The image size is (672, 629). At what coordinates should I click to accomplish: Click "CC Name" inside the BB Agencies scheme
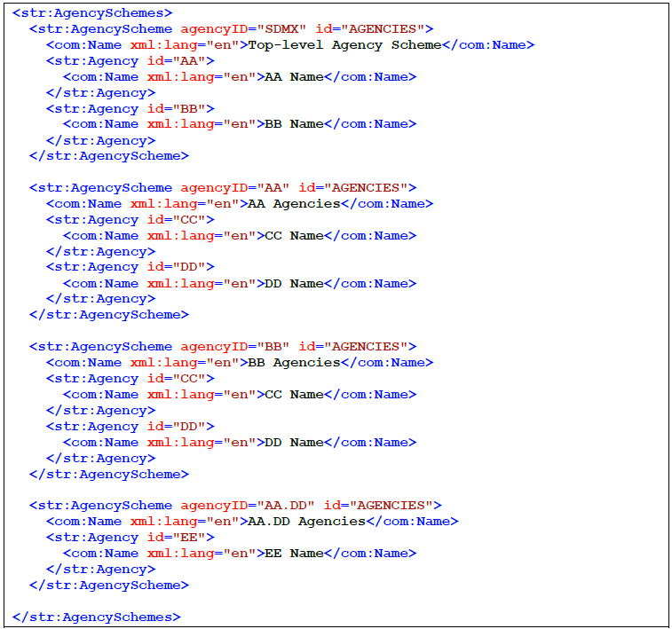pos(294,395)
